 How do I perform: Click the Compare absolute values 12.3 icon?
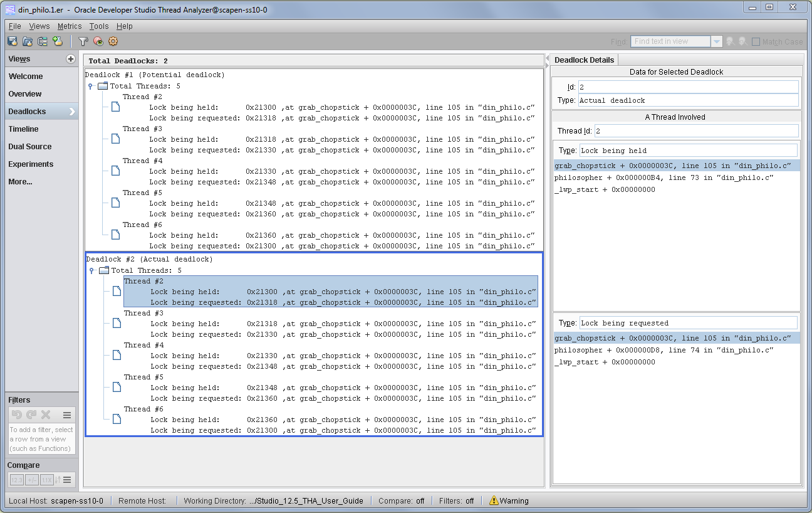pyautogui.click(x=17, y=480)
